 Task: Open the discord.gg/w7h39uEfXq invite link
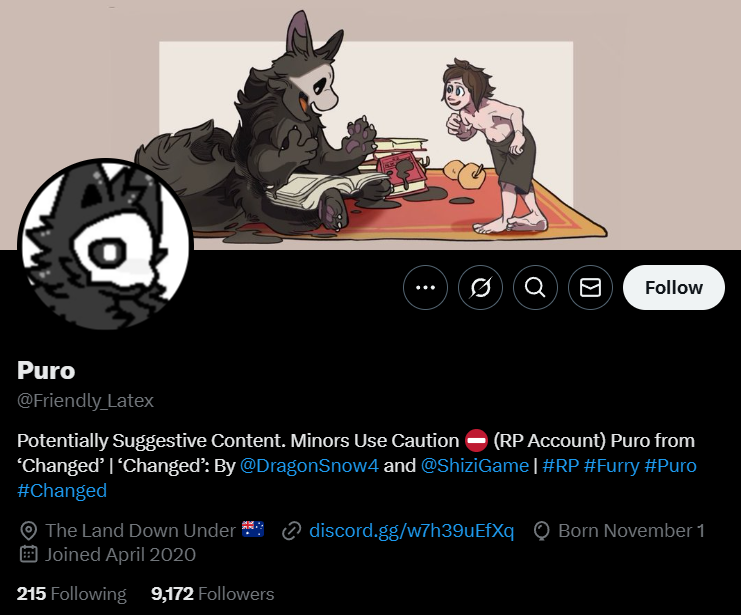tap(411, 531)
